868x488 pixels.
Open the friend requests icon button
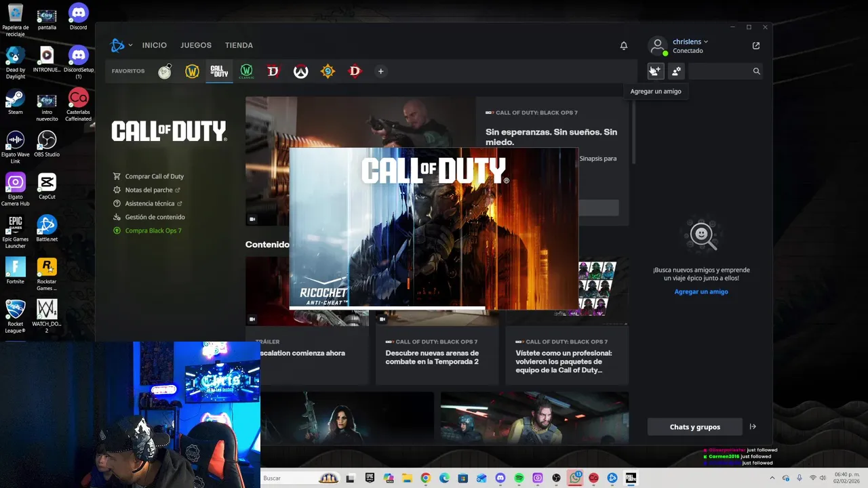[x=676, y=70]
